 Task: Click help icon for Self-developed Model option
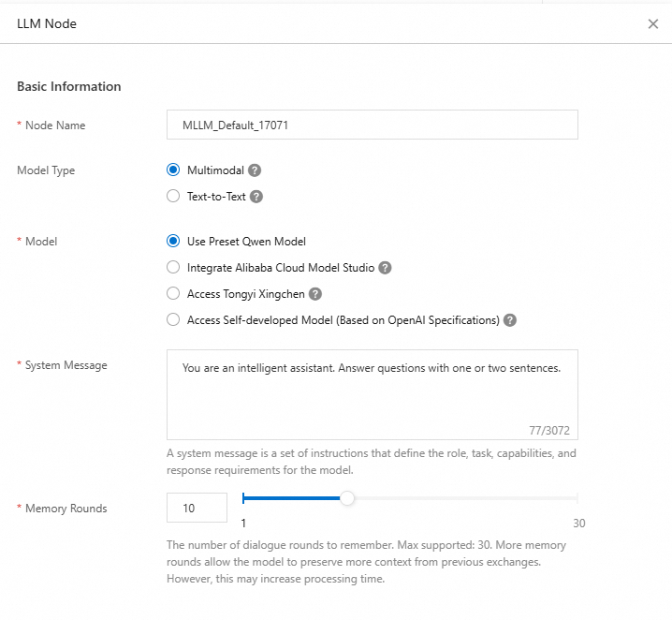tap(510, 320)
